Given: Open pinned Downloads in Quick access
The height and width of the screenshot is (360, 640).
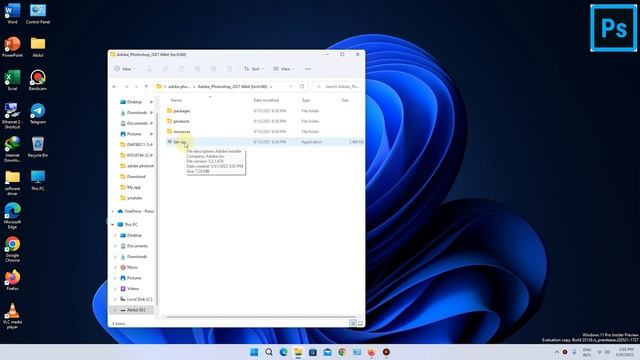Looking at the screenshot, I should click(136, 113).
